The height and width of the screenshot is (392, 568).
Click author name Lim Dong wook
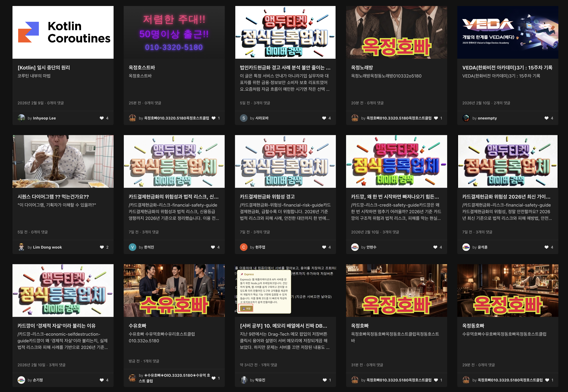[47, 247]
